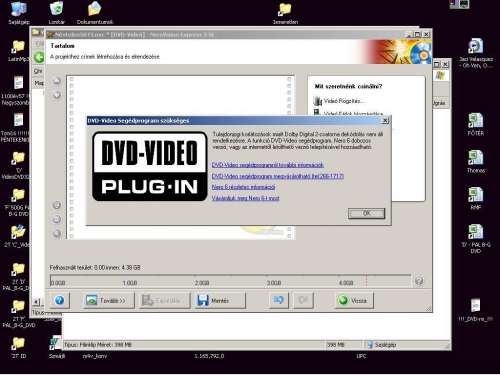Click the top move-up arrow beside filmstrip

click(57, 81)
